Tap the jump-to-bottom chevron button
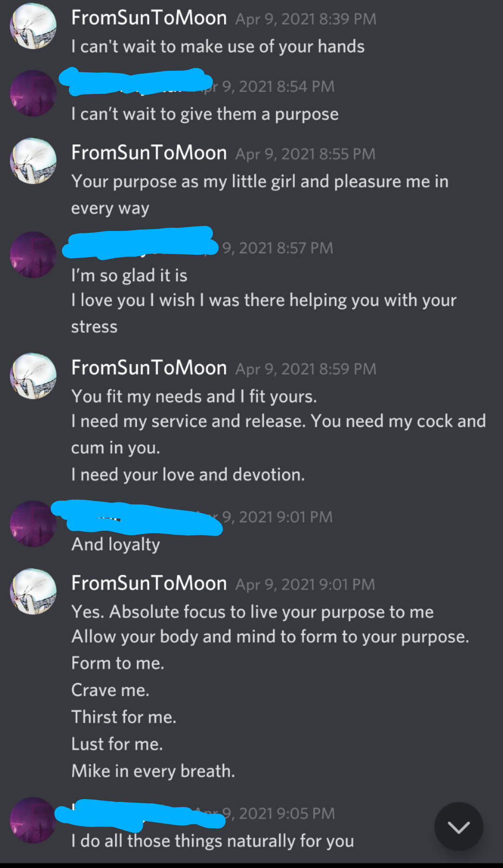Image resolution: width=503 pixels, height=868 pixels. point(459,827)
